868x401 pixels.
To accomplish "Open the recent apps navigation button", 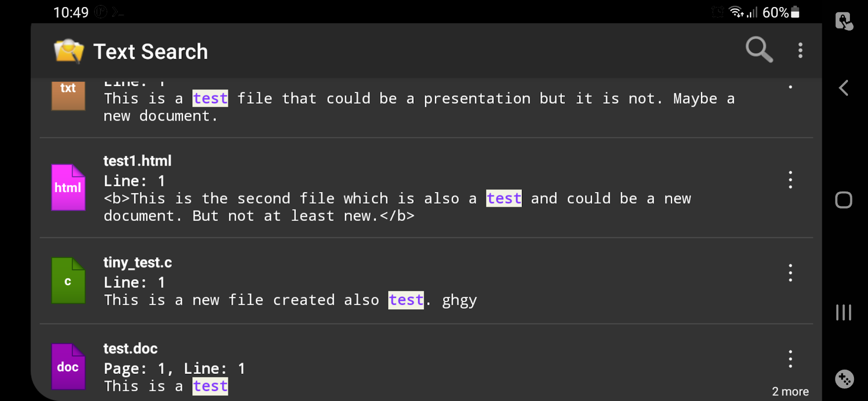I will 844,312.
